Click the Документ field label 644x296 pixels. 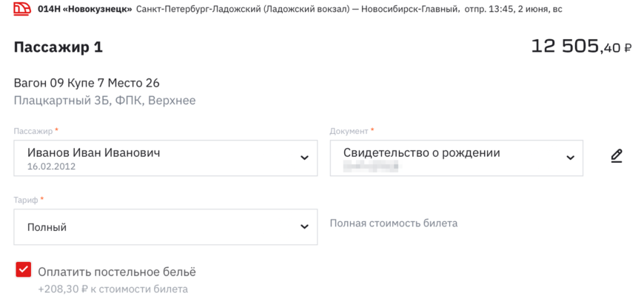[x=349, y=132]
